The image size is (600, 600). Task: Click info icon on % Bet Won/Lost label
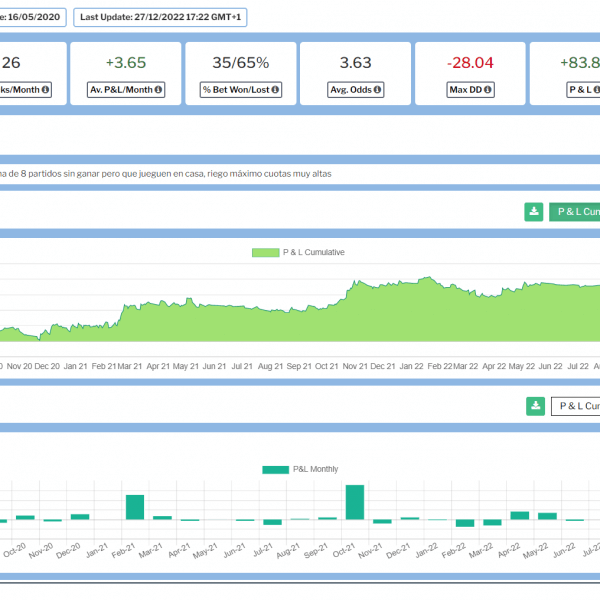click(275, 90)
